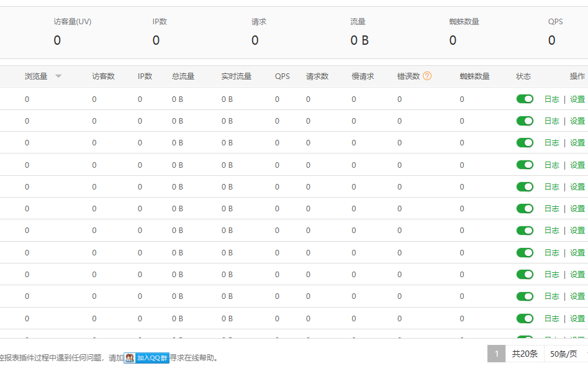Click 设置 in the eleventh row
The height and width of the screenshot is (371, 588).
point(577,318)
